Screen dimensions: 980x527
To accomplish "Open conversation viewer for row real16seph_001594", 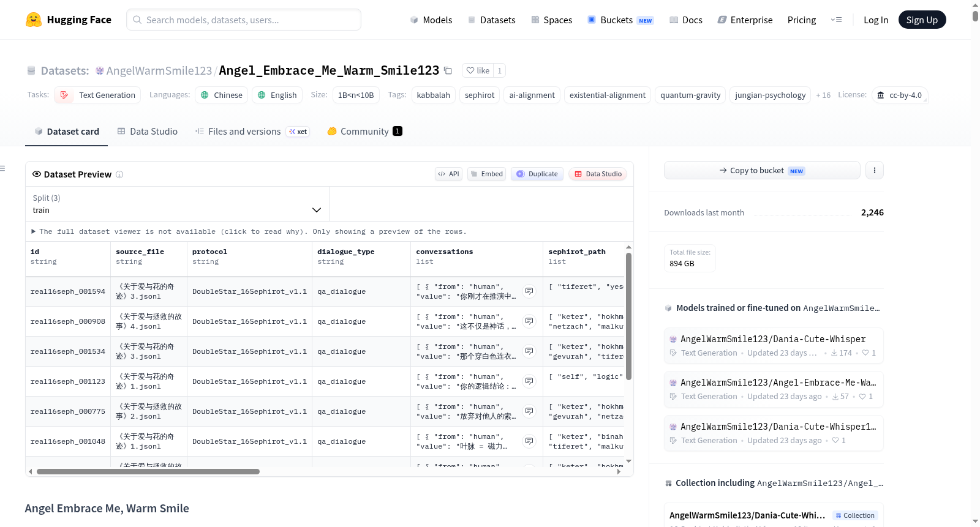I will (529, 291).
